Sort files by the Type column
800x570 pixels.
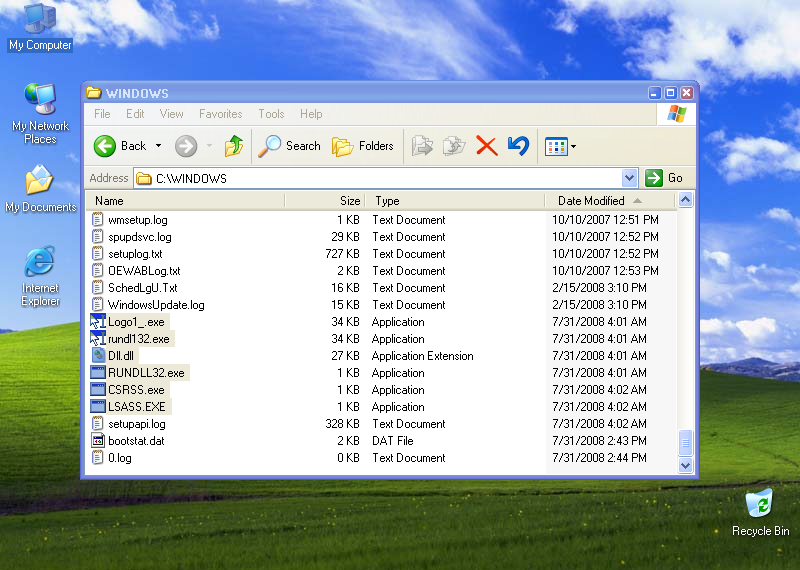click(x=455, y=201)
